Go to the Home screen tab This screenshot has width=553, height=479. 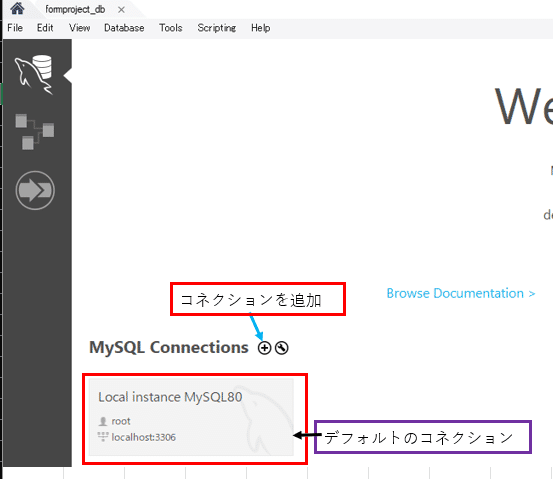pos(17,8)
